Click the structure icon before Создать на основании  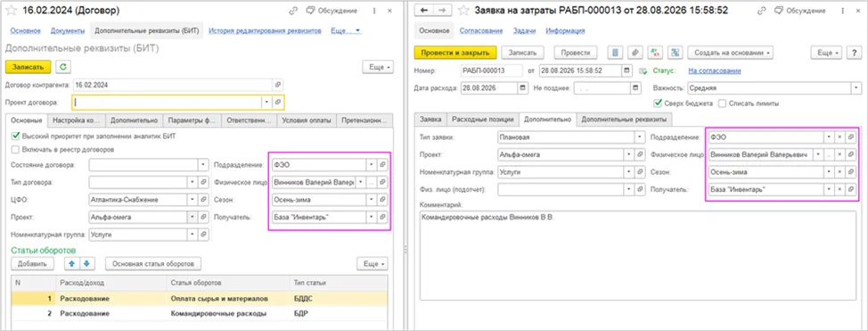tap(676, 53)
